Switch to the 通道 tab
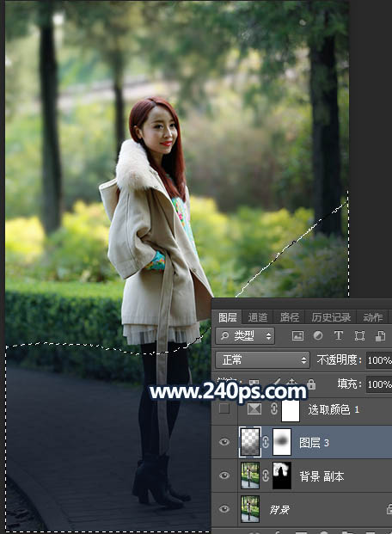The height and width of the screenshot is (534, 392). tap(258, 317)
